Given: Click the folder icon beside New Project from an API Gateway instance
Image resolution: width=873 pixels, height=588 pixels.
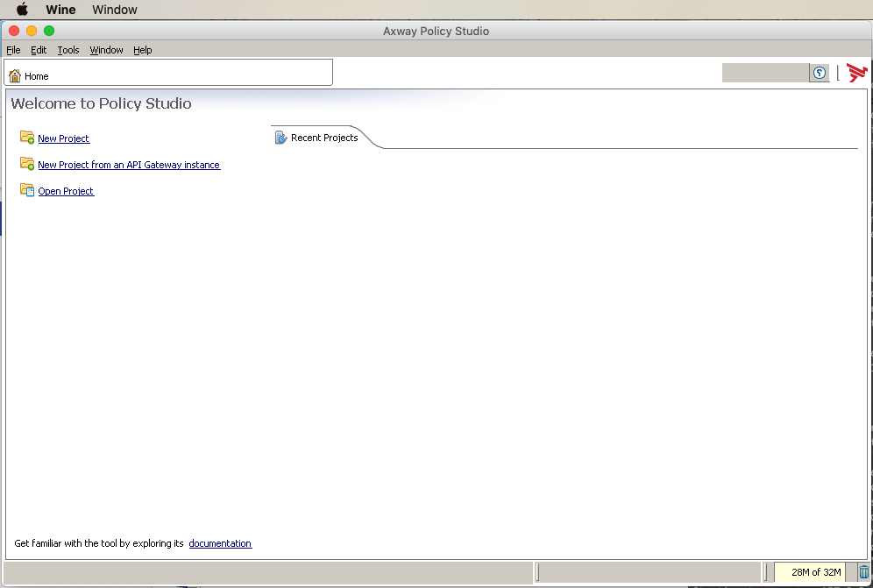Looking at the screenshot, I should coord(26,163).
